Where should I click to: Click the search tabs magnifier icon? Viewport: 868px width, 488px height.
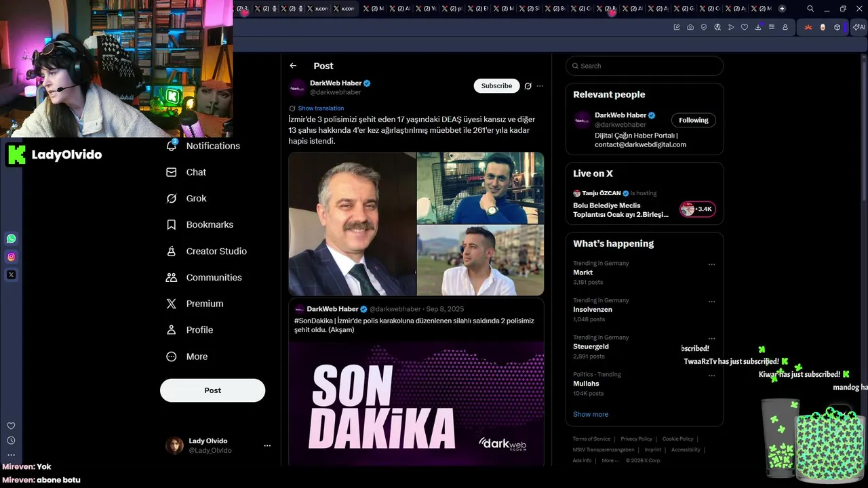[x=810, y=9]
